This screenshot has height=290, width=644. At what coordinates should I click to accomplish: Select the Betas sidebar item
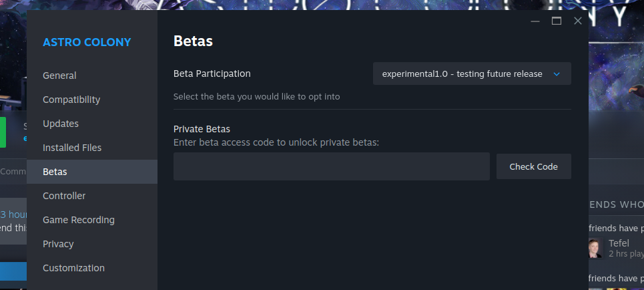click(55, 172)
